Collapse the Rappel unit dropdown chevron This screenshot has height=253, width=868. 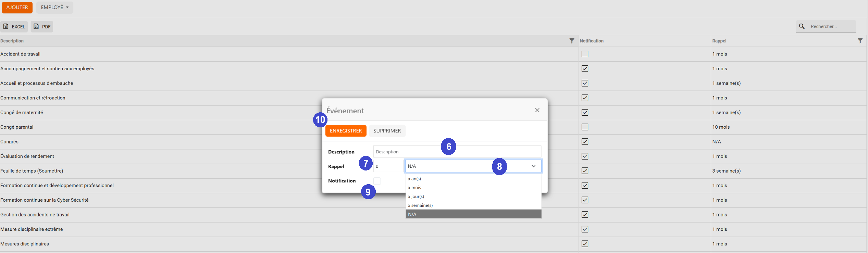click(533, 166)
